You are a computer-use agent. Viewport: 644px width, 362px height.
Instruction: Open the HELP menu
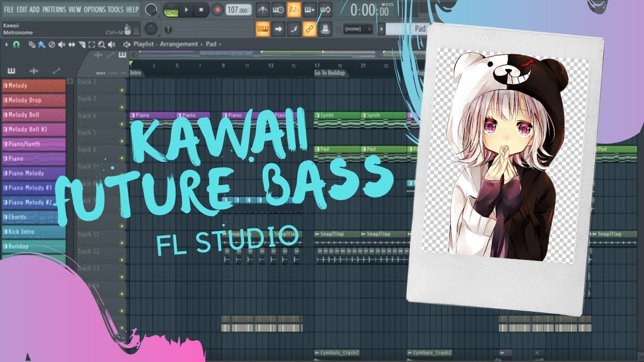point(132,10)
